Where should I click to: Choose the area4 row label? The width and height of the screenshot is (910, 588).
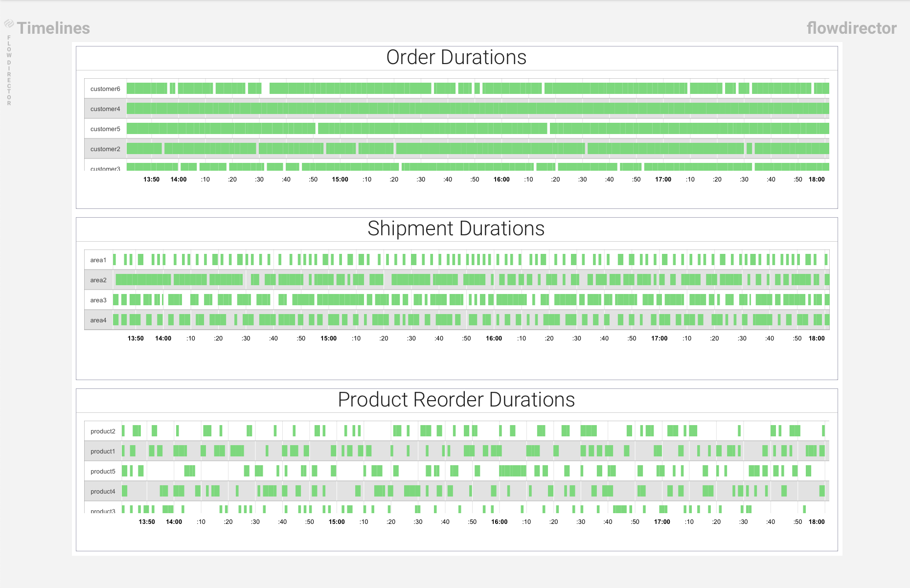point(98,320)
